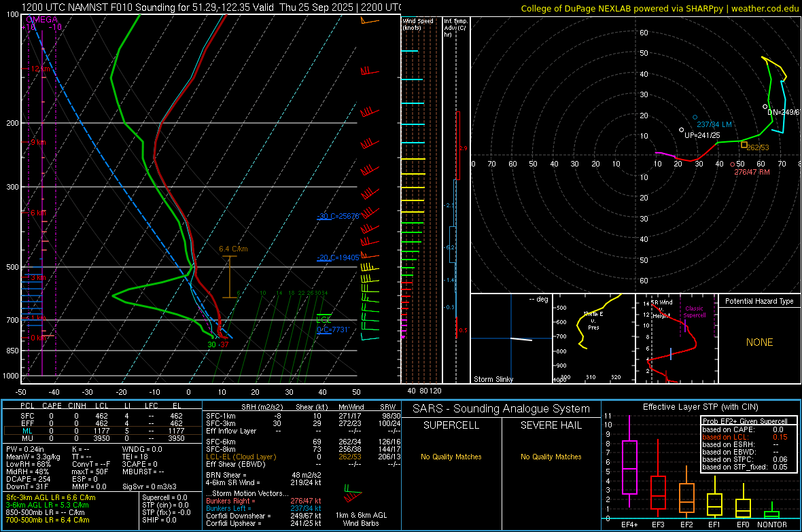The image size is (802, 532).
Task: Select the MU parcel row
Action: click(103, 438)
